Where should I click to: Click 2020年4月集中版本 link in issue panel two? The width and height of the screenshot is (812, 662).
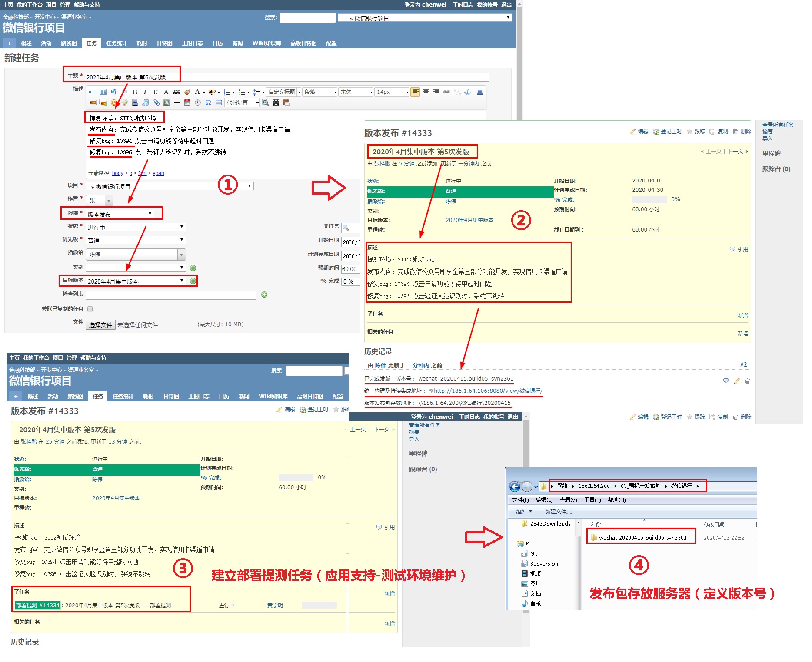pos(469,220)
